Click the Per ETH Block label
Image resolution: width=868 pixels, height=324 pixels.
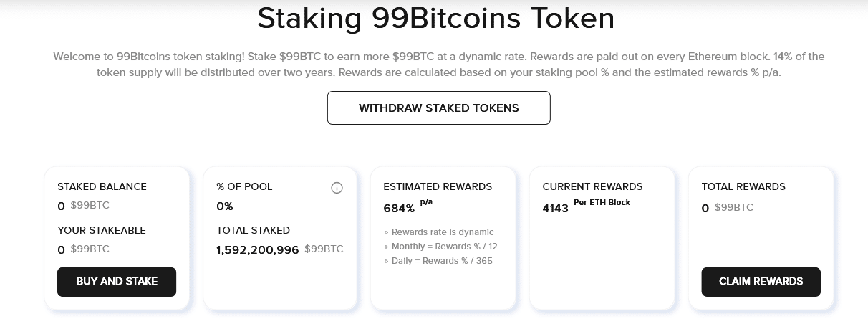coord(602,203)
